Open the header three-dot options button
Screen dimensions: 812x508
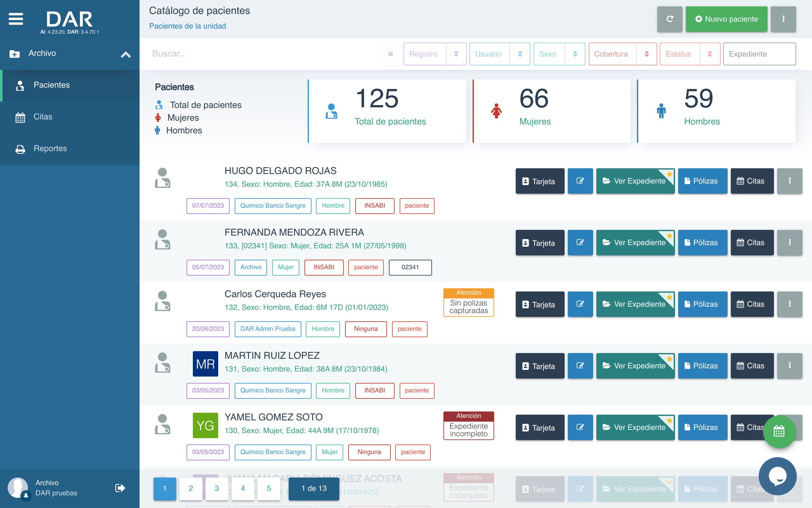pos(783,19)
